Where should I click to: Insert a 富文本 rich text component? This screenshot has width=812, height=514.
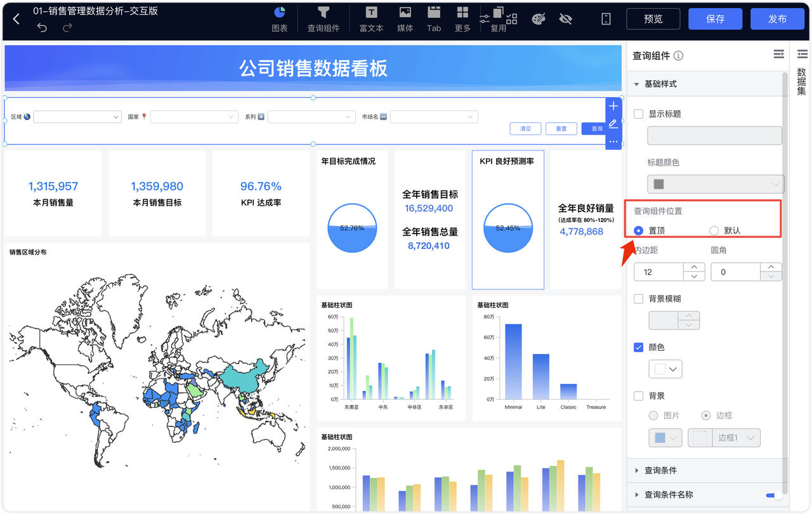pos(370,18)
